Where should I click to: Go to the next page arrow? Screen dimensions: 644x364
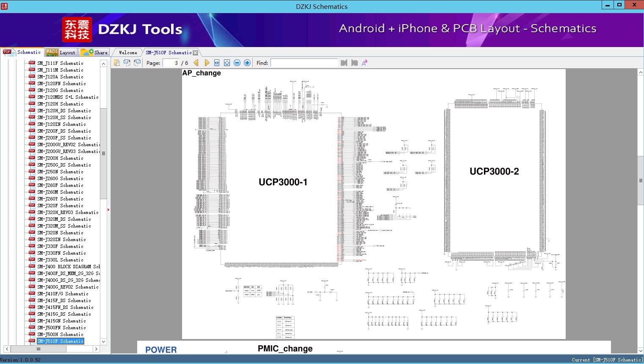click(x=207, y=63)
